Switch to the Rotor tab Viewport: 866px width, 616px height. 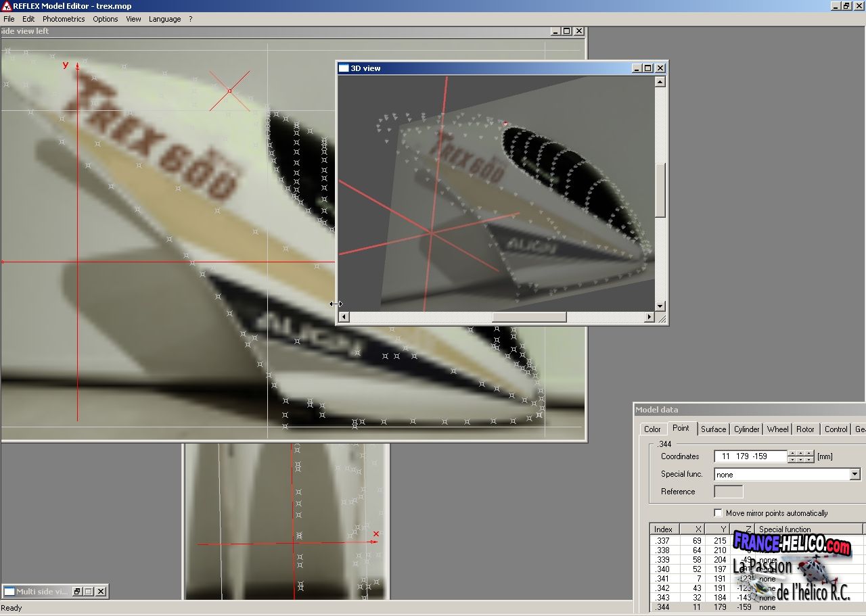pos(805,429)
